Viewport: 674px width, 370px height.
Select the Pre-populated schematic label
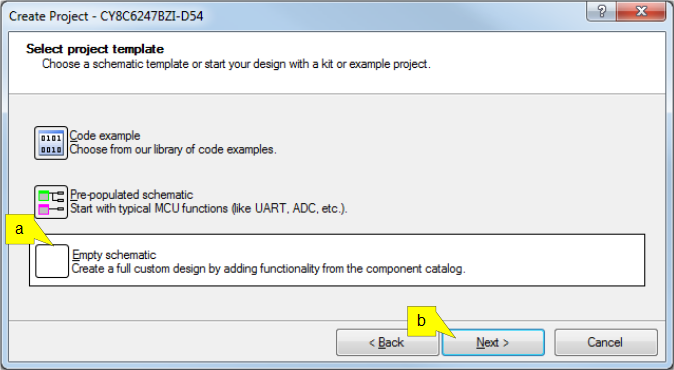pos(132,195)
